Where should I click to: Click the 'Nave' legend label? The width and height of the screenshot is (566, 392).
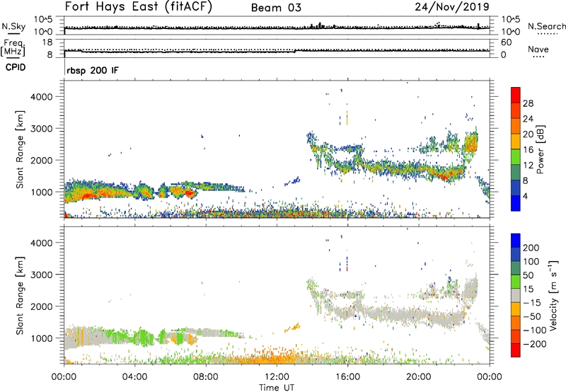click(x=538, y=49)
